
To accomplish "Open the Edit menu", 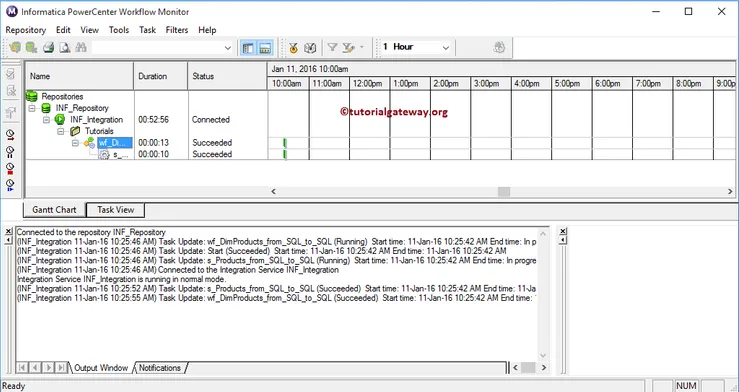I will 63,30.
